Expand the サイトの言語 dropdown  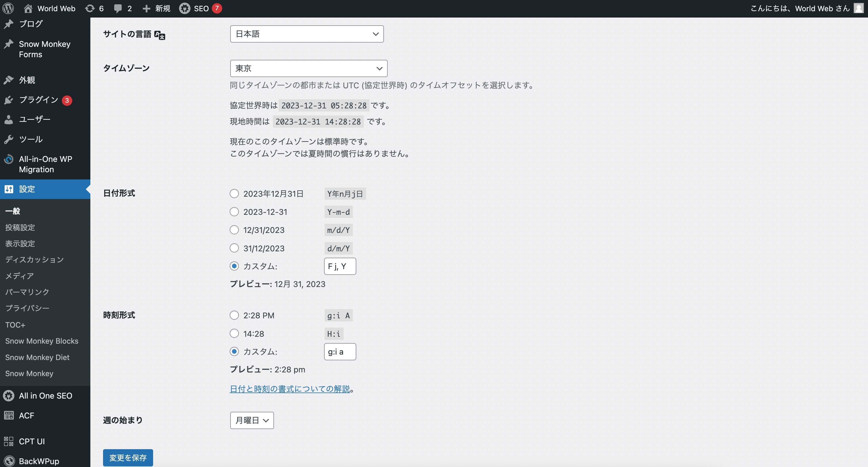click(x=307, y=34)
